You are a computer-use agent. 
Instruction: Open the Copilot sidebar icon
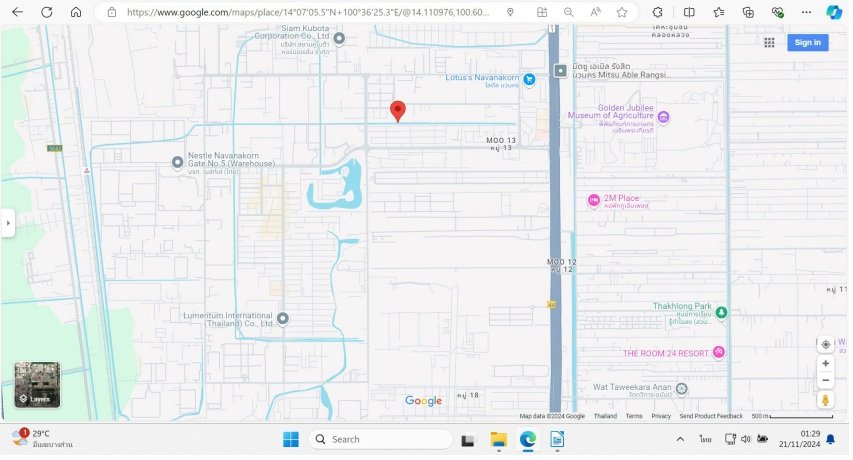click(x=834, y=12)
